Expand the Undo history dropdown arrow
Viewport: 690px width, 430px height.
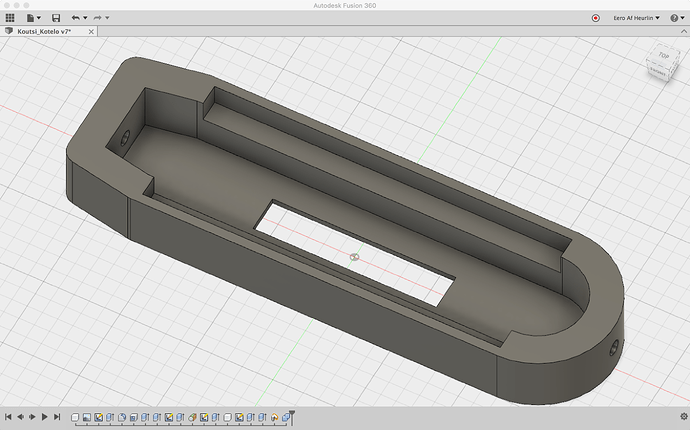(86, 18)
